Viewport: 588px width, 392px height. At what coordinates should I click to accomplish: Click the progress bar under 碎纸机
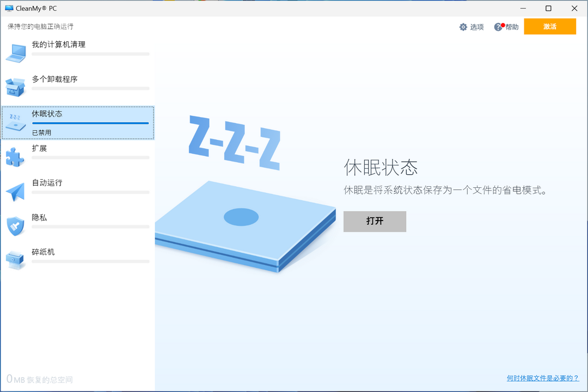90,261
